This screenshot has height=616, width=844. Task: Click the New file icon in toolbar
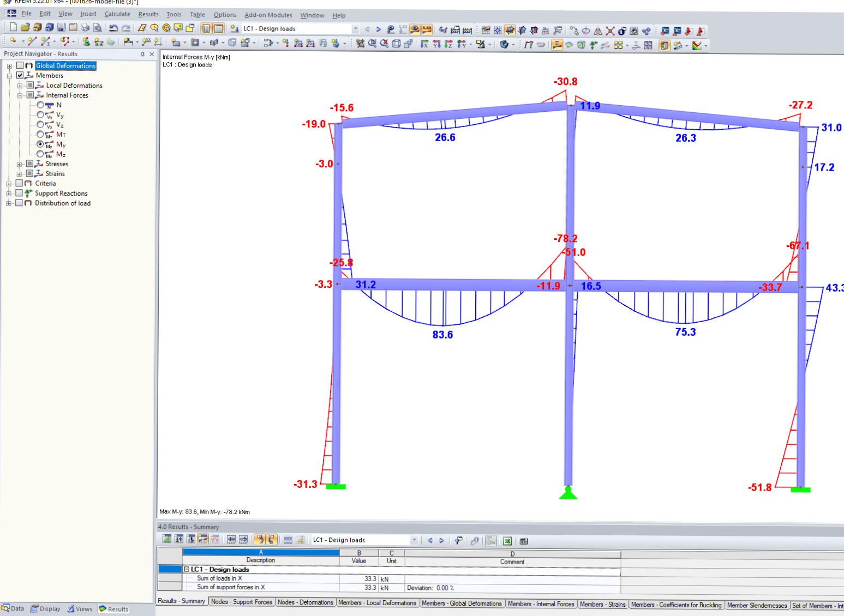click(x=13, y=27)
